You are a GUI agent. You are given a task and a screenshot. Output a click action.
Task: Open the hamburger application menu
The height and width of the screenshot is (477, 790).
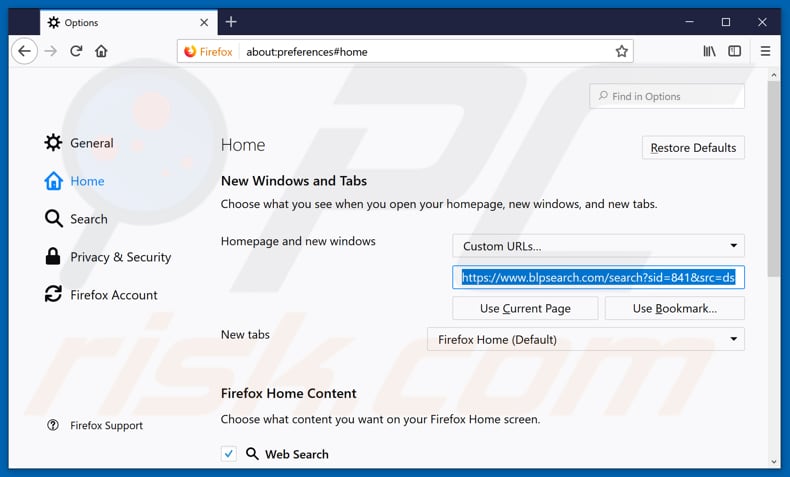click(765, 51)
